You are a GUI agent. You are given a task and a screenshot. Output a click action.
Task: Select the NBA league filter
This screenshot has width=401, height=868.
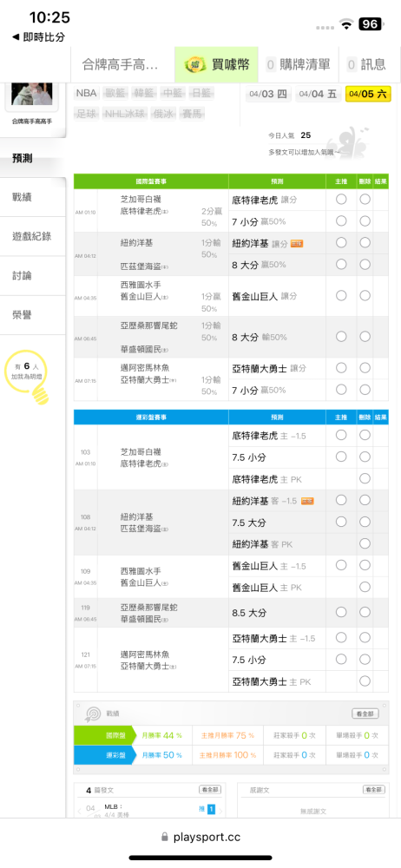click(87, 93)
